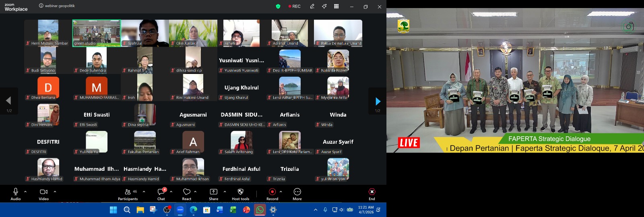Click the pen notes icon in title bar

[312, 6]
